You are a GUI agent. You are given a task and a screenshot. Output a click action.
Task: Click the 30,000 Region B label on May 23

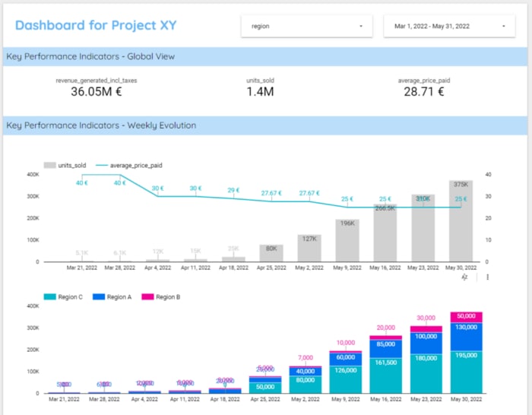(x=426, y=318)
